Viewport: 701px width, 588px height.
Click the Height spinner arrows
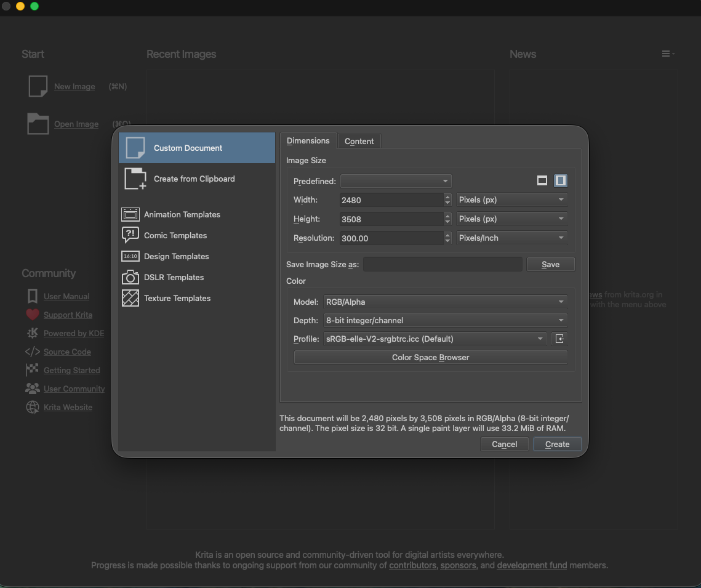coord(447,219)
